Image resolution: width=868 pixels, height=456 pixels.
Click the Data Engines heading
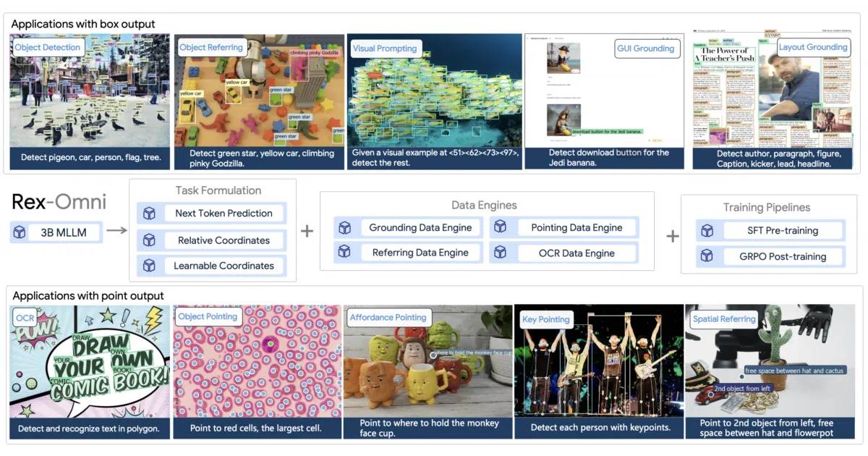(485, 205)
